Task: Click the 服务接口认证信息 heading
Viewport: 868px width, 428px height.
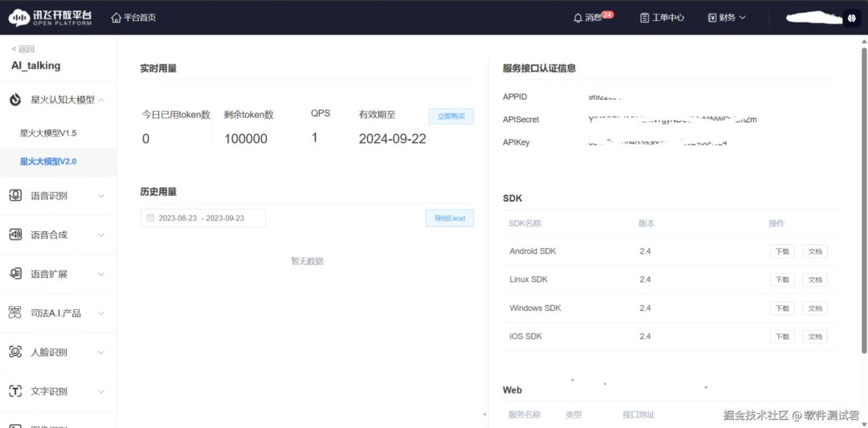Action: click(x=539, y=68)
